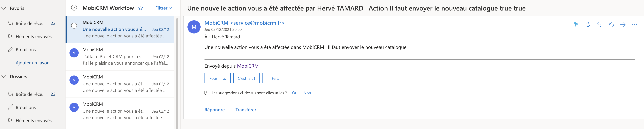Open Éléments envoyés under Favoris
Viewport: 644px width, 129px height.
33,37
